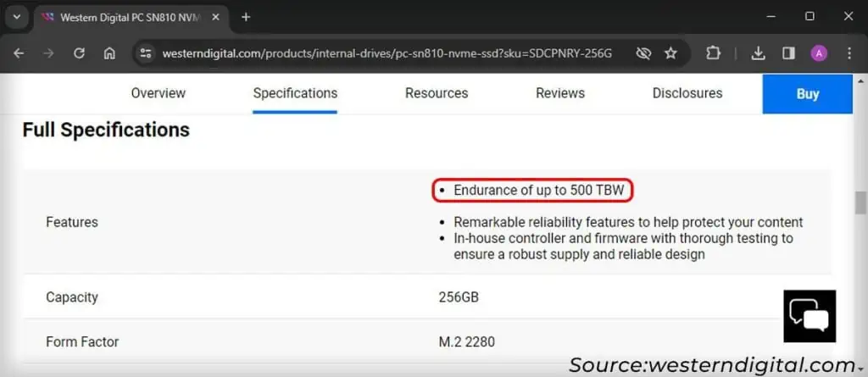Open the purple profile avatar

819,53
